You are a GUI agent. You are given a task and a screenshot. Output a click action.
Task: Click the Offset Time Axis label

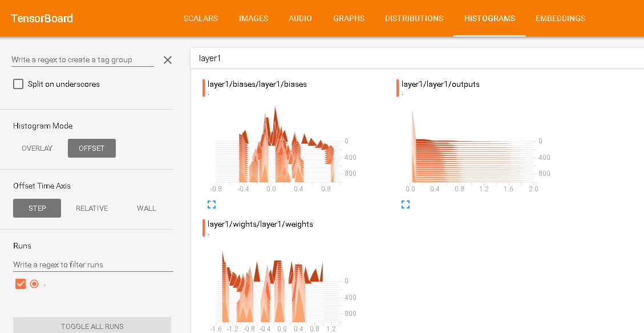(42, 186)
